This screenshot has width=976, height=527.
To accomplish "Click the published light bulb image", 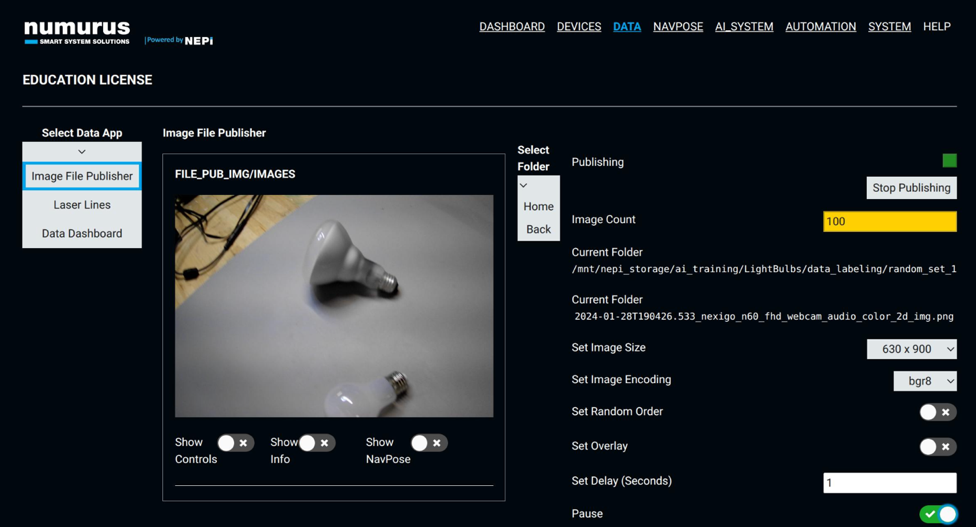I will coord(334,306).
